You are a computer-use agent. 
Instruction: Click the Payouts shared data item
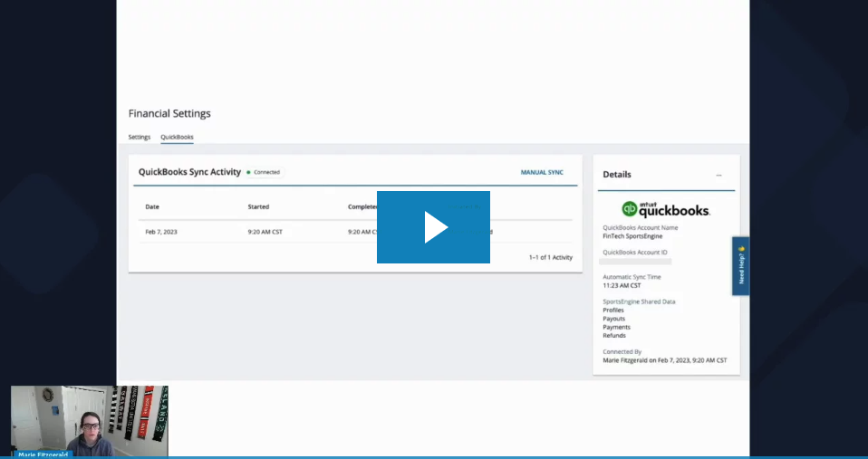[x=613, y=319]
